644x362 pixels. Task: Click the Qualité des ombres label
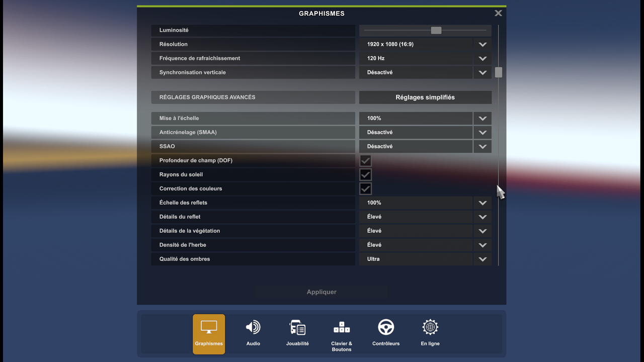185,259
